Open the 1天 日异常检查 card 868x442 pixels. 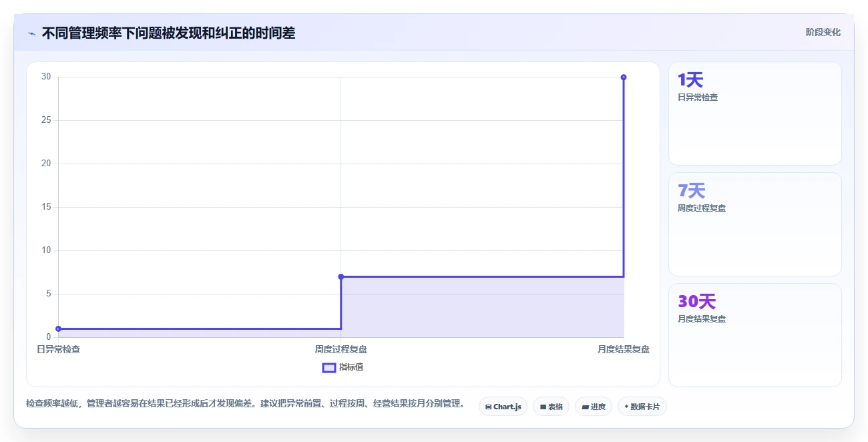[754, 114]
